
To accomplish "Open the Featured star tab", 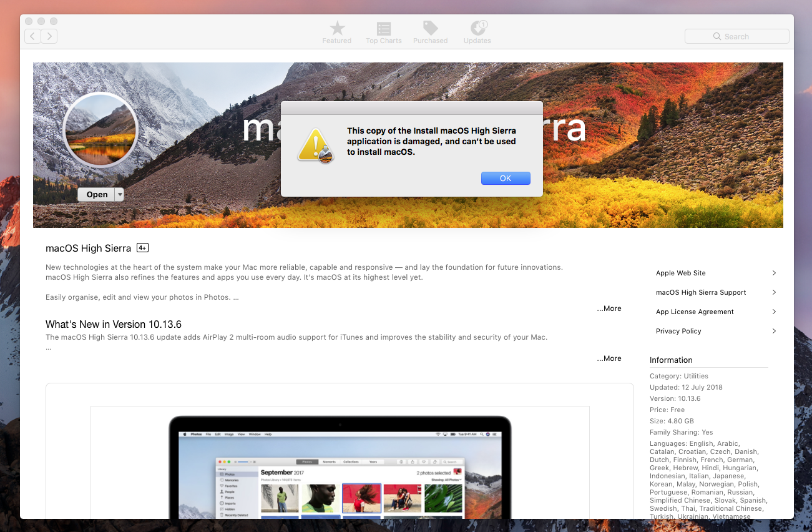I will pos(337,32).
